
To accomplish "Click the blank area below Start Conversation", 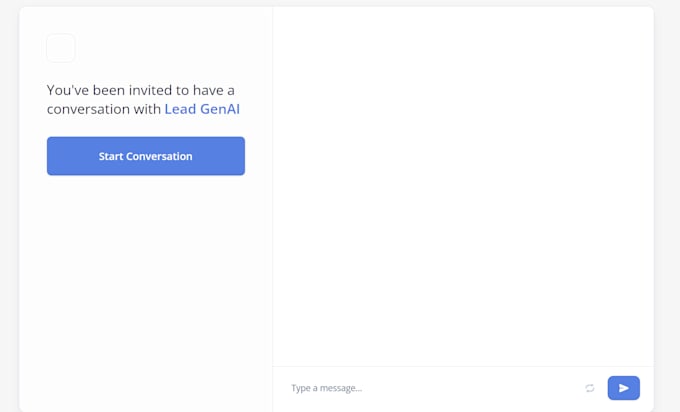I will point(145,290).
